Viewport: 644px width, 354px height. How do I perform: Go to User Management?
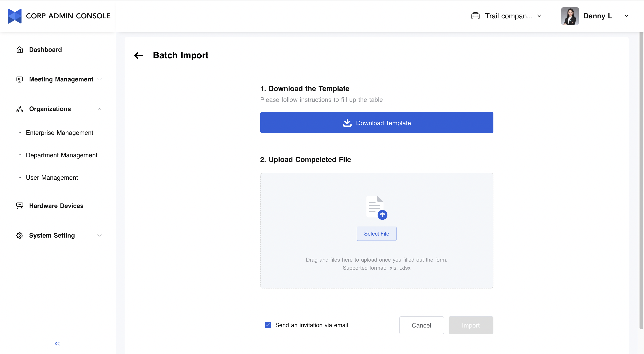click(x=52, y=177)
